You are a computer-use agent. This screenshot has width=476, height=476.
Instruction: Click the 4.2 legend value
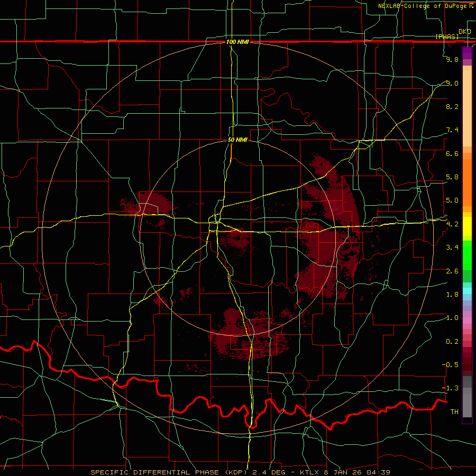click(x=452, y=224)
